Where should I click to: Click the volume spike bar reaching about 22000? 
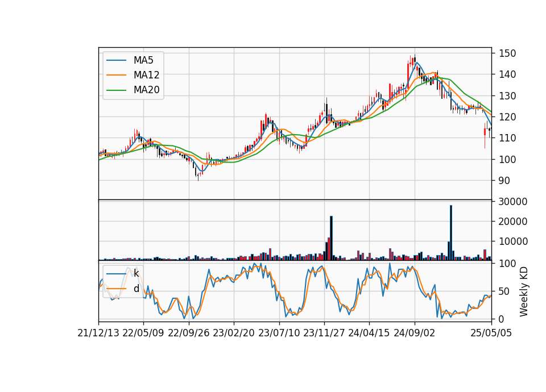[x=331, y=238]
